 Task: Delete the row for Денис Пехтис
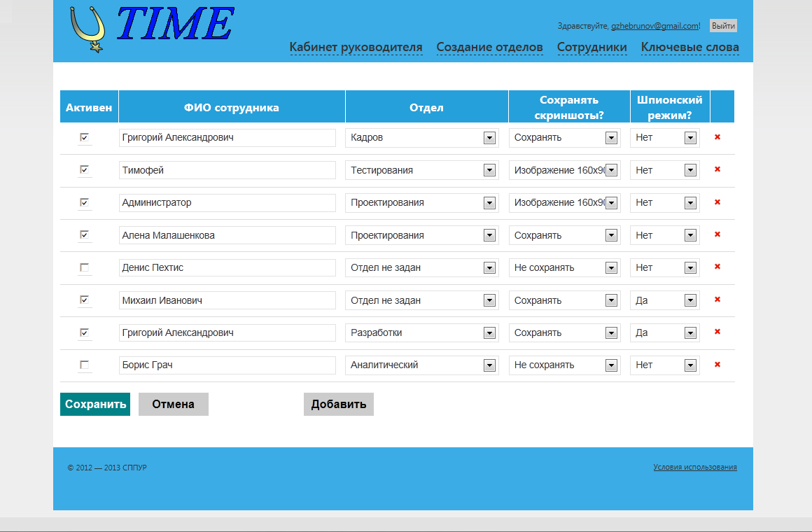pyautogui.click(x=716, y=267)
